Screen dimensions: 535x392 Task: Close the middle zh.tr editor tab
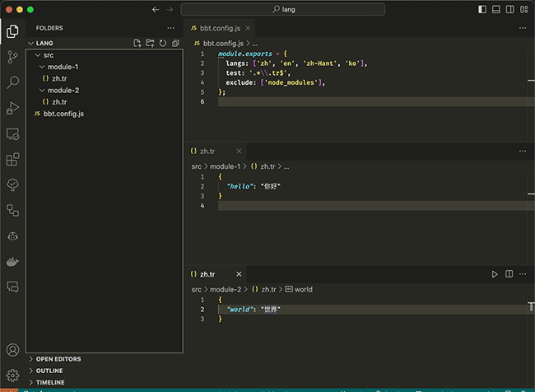point(240,152)
